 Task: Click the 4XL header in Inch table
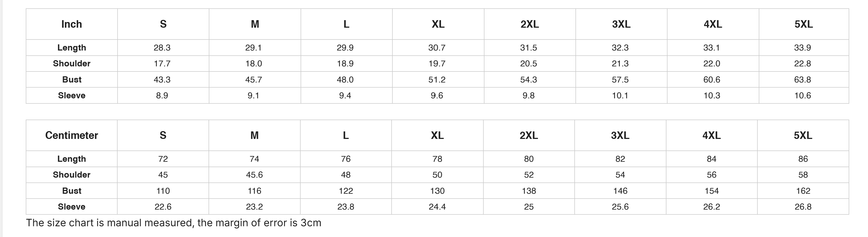click(713, 24)
